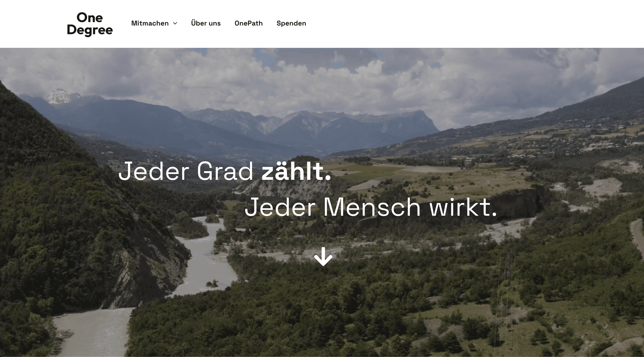Screen dimensions: 644x357
Task: Click the word "Mensch" in the hero text
Action: (372, 207)
